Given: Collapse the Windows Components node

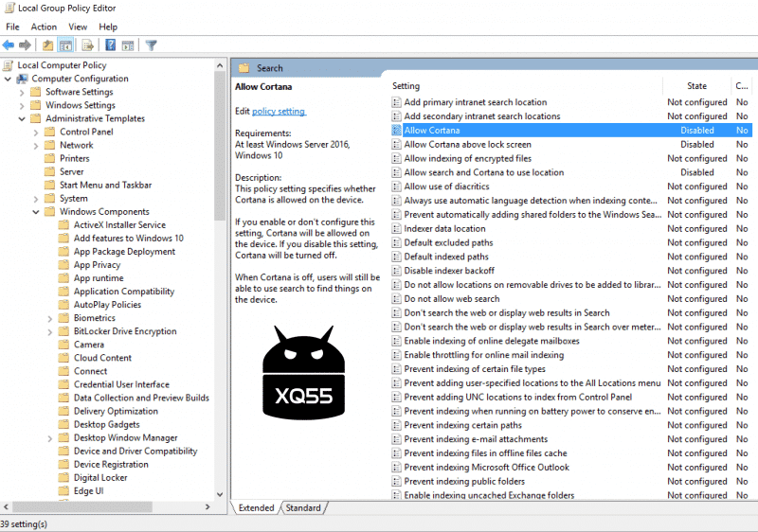Looking at the screenshot, I should pos(36,212).
